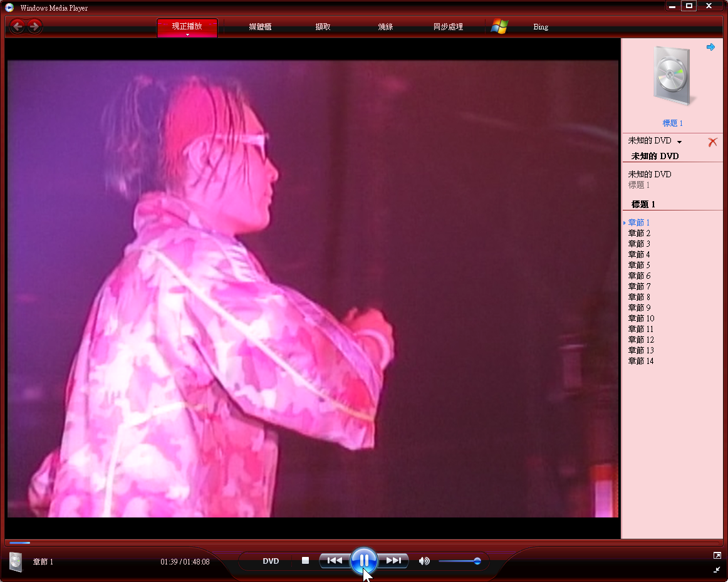Switch to full screen view icon
Viewport: 728px width, 582px height.
pos(717,556)
